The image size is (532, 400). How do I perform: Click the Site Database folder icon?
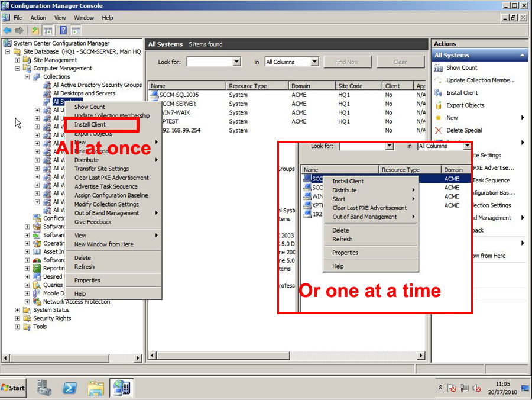tap(17, 51)
